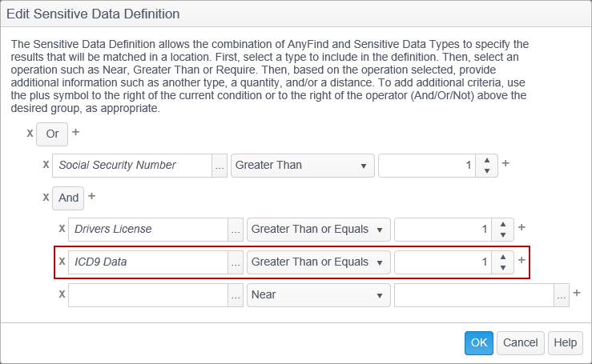The height and width of the screenshot is (364, 592).
Task: Open type browser for ICD9 Data field
Action: click(236, 262)
